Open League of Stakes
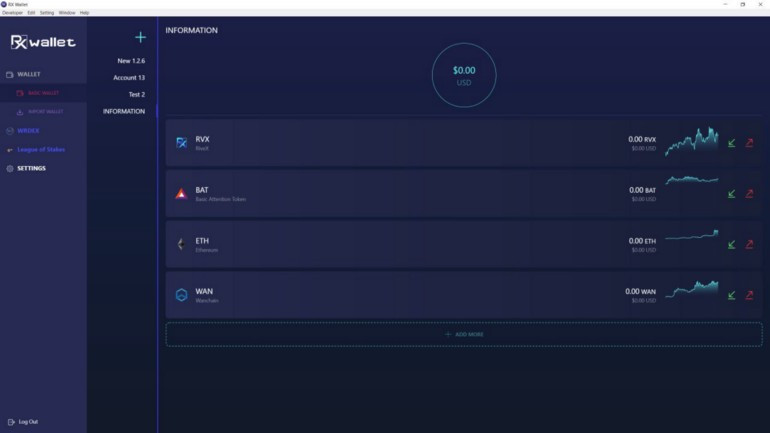Screen dimensions: 770x433 43,149
